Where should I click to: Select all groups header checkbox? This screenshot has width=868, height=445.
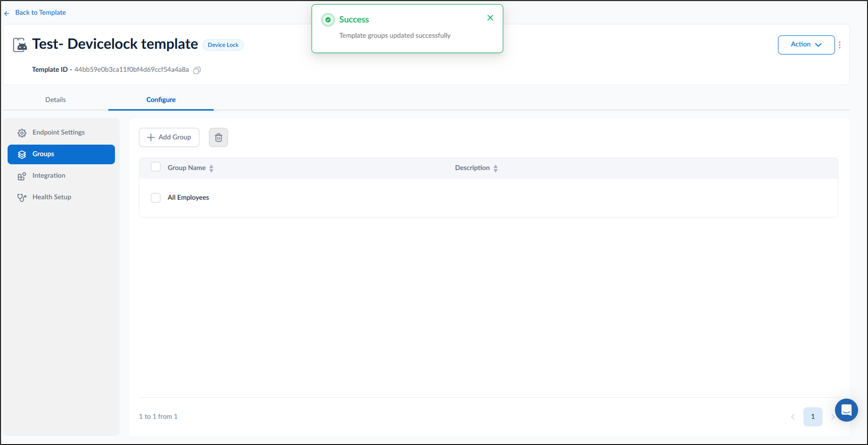(x=155, y=167)
